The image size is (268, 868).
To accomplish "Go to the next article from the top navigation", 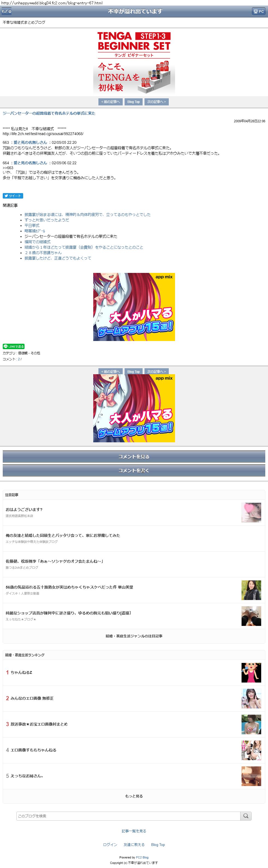I will click(156, 102).
